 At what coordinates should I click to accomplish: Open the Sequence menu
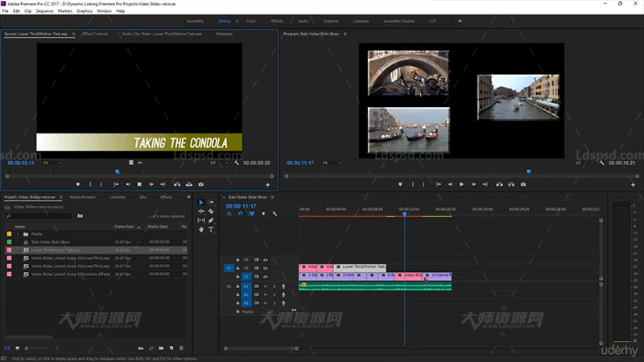coord(44,11)
